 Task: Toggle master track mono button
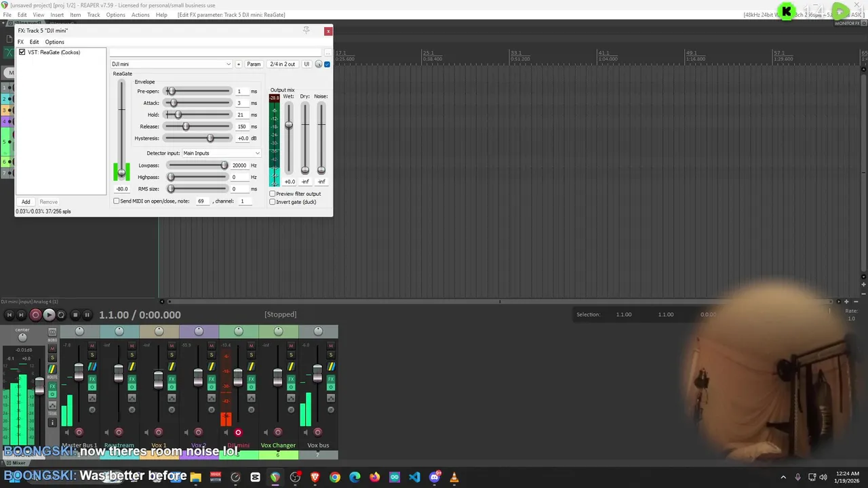[x=52, y=331]
